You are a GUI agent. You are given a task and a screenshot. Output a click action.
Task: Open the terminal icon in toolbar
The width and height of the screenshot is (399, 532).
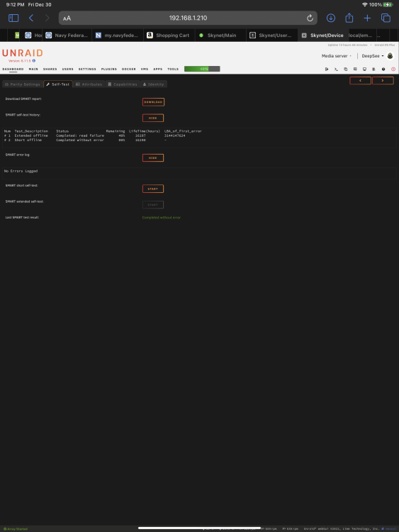click(x=336, y=70)
